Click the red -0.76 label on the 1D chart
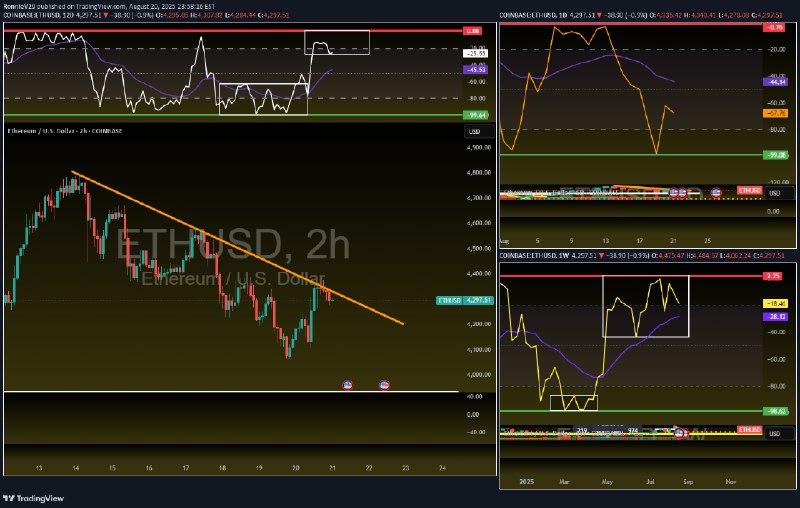The height and width of the screenshot is (508, 800). 776,28
